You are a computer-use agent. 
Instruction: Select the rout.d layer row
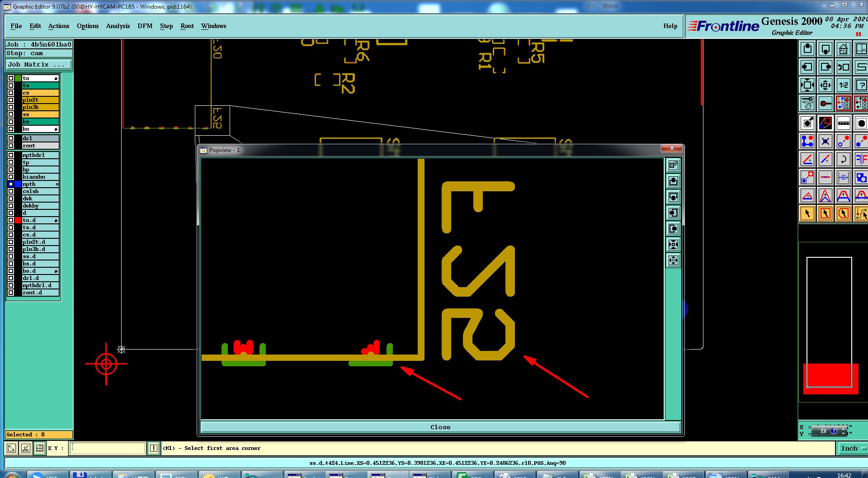point(40,293)
